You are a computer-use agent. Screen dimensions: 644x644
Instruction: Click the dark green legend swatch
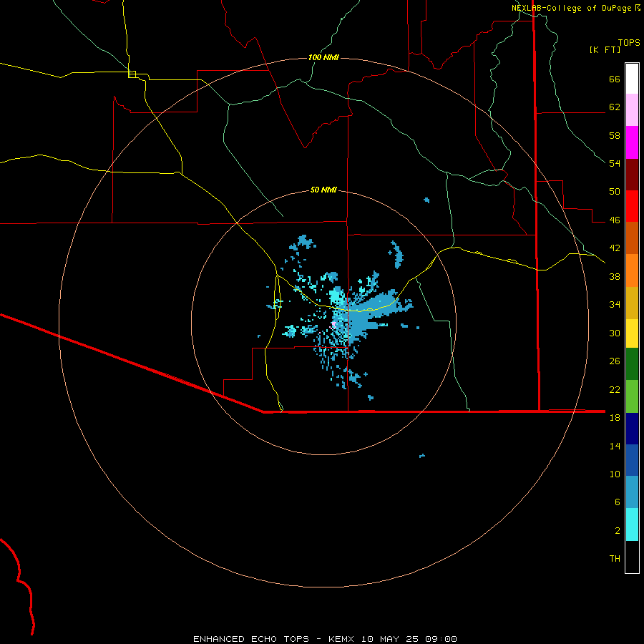[x=632, y=364]
